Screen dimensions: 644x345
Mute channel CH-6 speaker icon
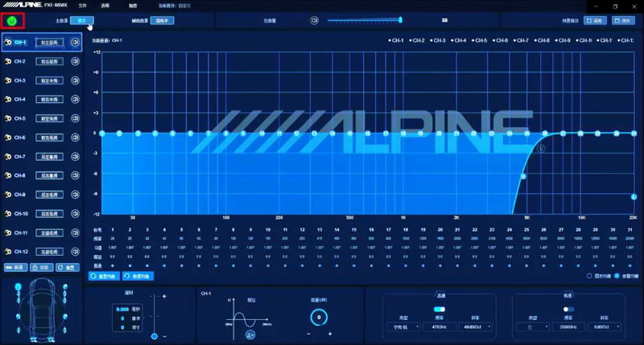click(x=75, y=138)
